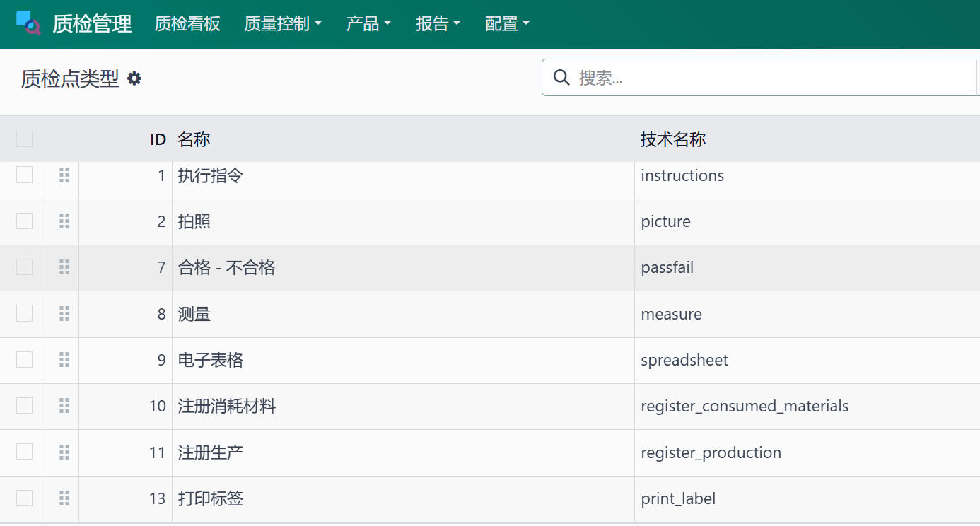Check the box for 合格 - 不合格 row
Screen dimensions: 980x526
[24, 267]
